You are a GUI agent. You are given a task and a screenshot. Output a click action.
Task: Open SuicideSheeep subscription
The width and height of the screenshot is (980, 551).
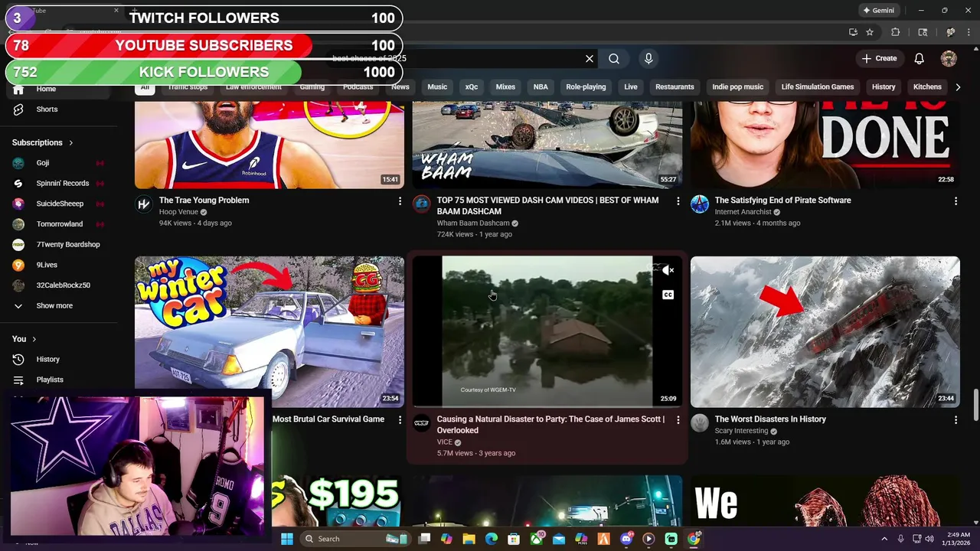(x=60, y=204)
